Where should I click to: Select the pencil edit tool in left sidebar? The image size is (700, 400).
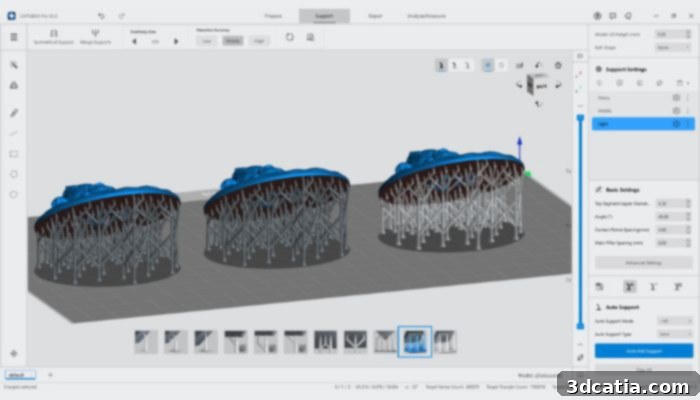point(14,113)
